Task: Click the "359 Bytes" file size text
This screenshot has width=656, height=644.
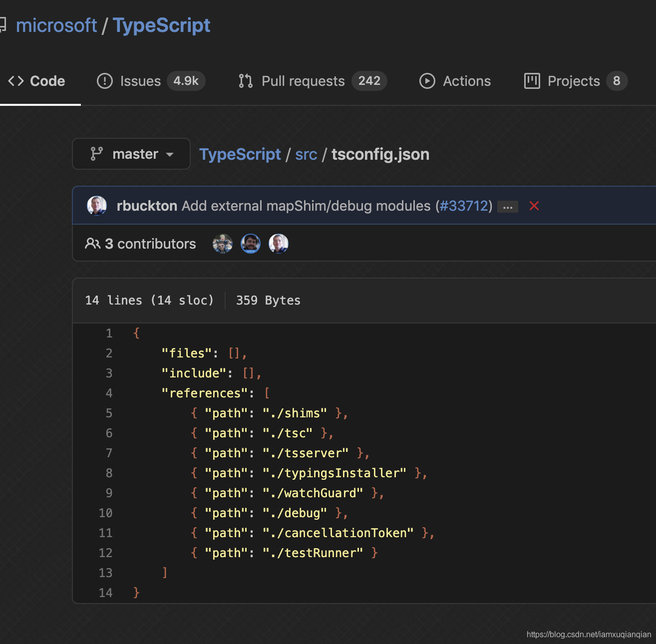Action: pos(268,300)
